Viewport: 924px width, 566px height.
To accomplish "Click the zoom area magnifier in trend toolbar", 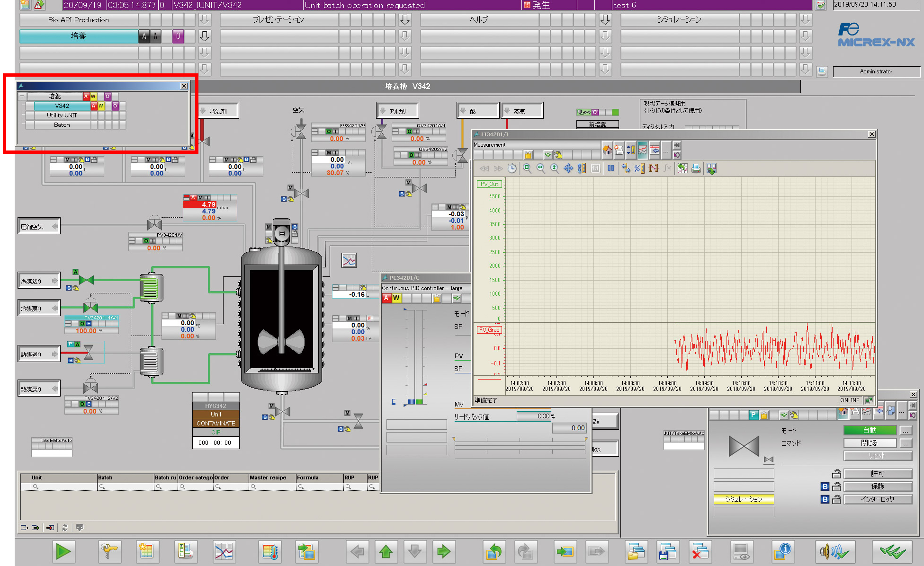I will tap(527, 168).
